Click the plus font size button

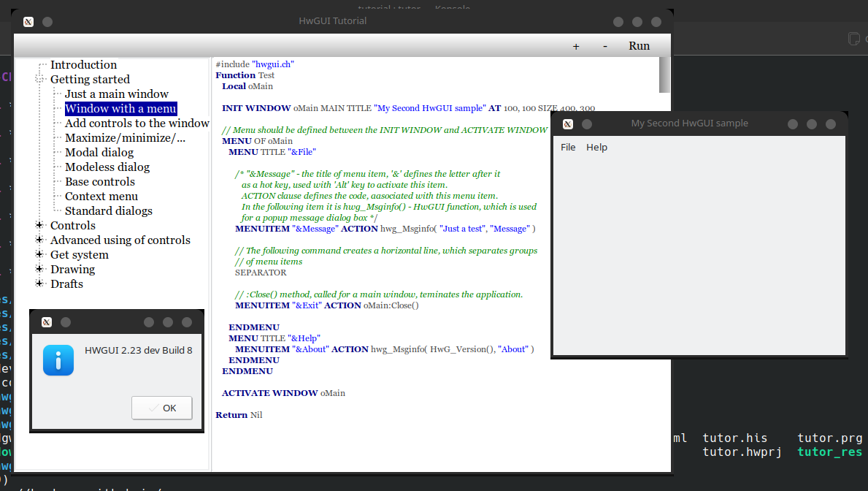click(576, 46)
